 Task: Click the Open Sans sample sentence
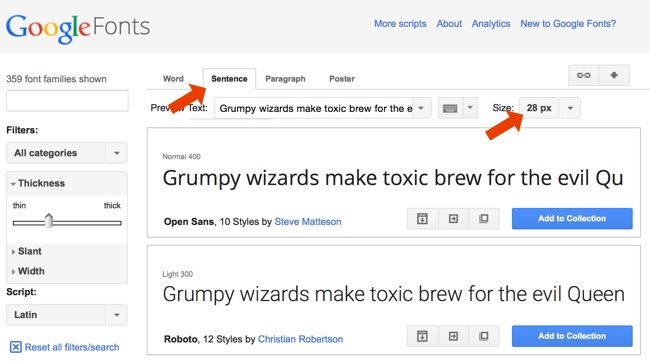tap(393, 178)
